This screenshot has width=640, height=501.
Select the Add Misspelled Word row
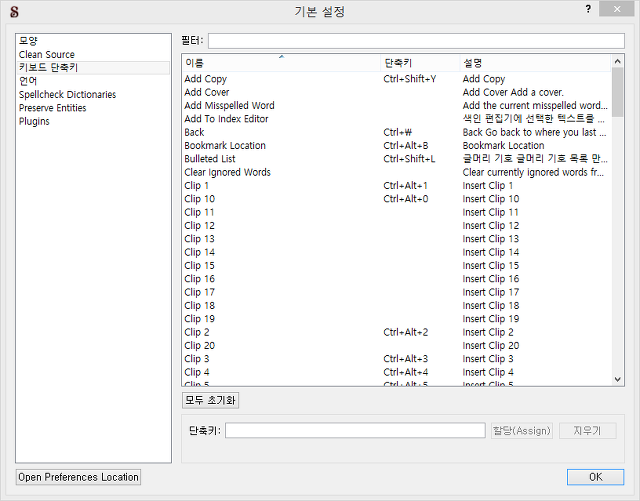pos(396,105)
